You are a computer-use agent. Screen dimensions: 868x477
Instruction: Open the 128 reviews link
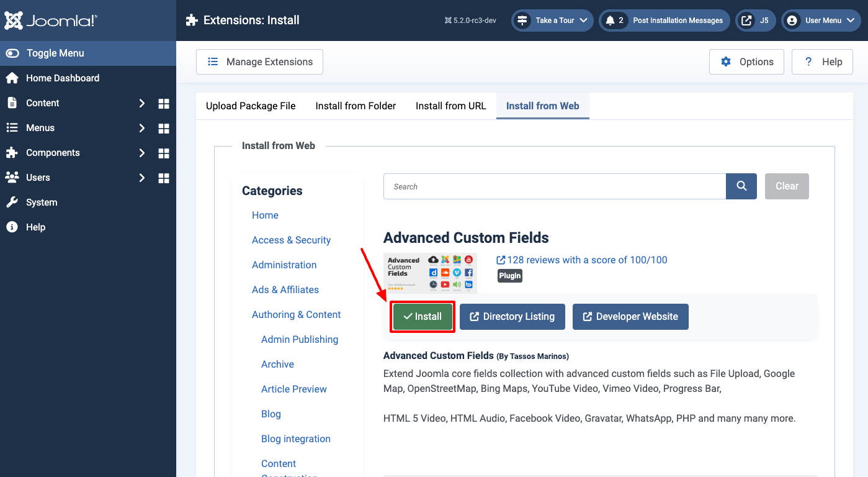click(x=582, y=260)
